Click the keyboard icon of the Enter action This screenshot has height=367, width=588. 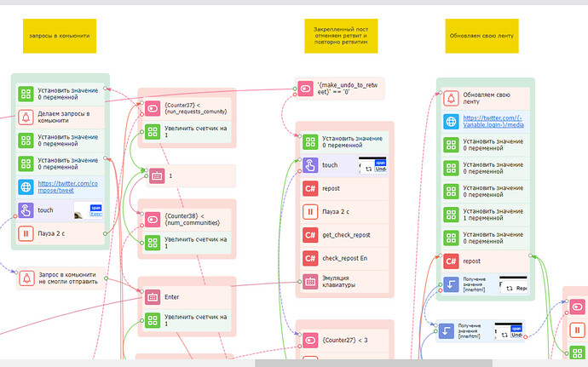coord(153,297)
